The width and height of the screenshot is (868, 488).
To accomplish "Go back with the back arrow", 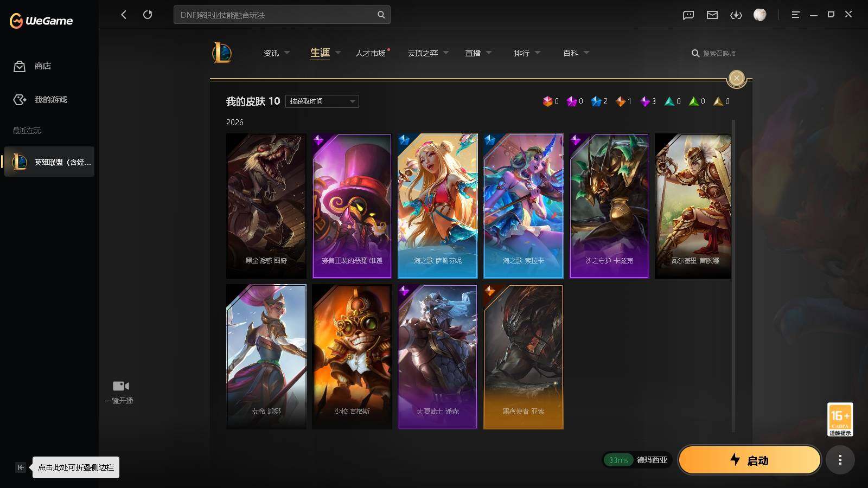I will tap(124, 15).
